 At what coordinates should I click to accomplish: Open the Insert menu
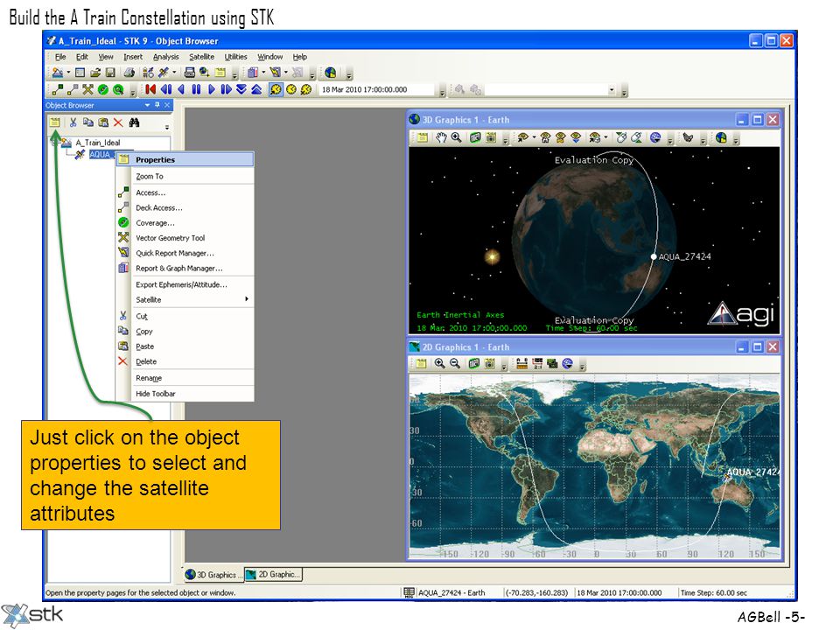coord(133,57)
